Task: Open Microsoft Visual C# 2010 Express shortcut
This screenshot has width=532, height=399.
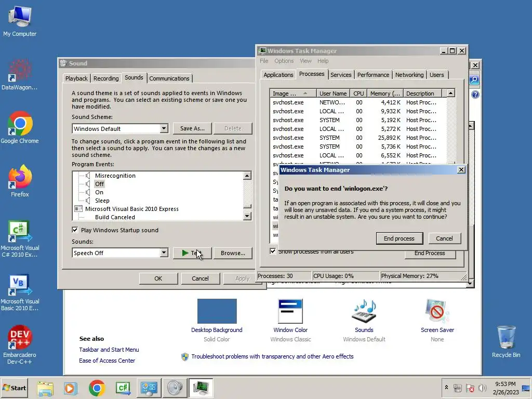Action: (x=20, y=239)
